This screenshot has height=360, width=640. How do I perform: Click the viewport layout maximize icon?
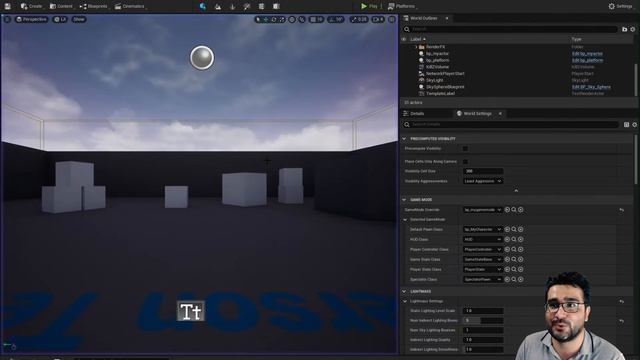click(392, 19)
